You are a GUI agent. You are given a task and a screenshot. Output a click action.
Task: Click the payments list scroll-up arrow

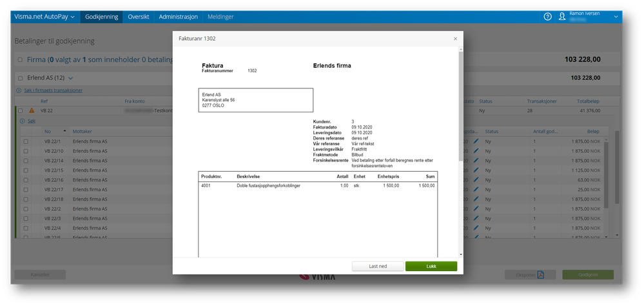pyautogui.click(x=605, y=140)
